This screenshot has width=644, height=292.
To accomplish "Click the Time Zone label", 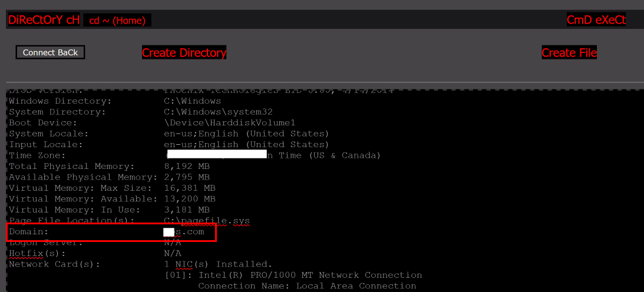I will point(37,155).
